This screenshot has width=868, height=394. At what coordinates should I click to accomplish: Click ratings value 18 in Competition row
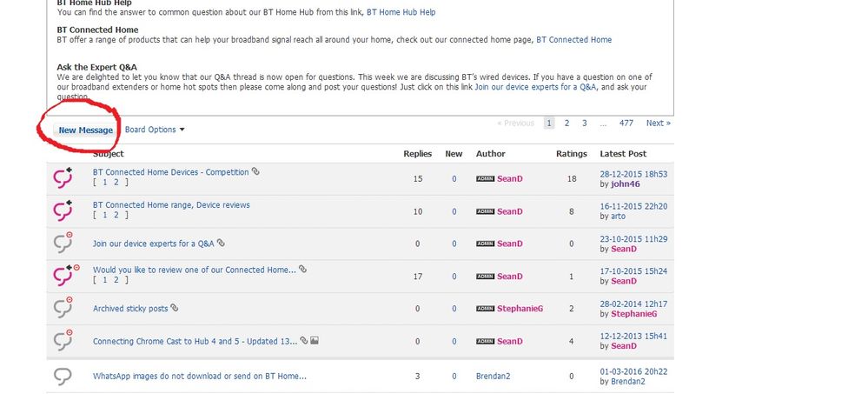tap(572, 179)
